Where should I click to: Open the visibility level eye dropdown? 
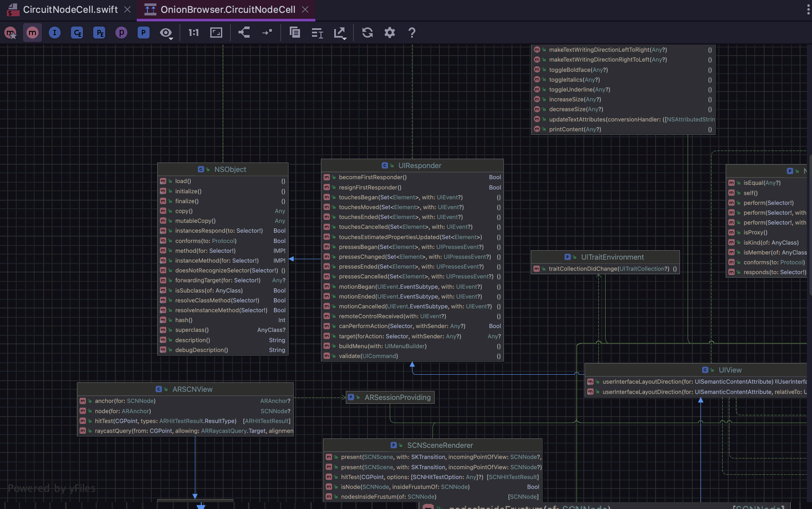pyautogui.click(x=166, y=33)
